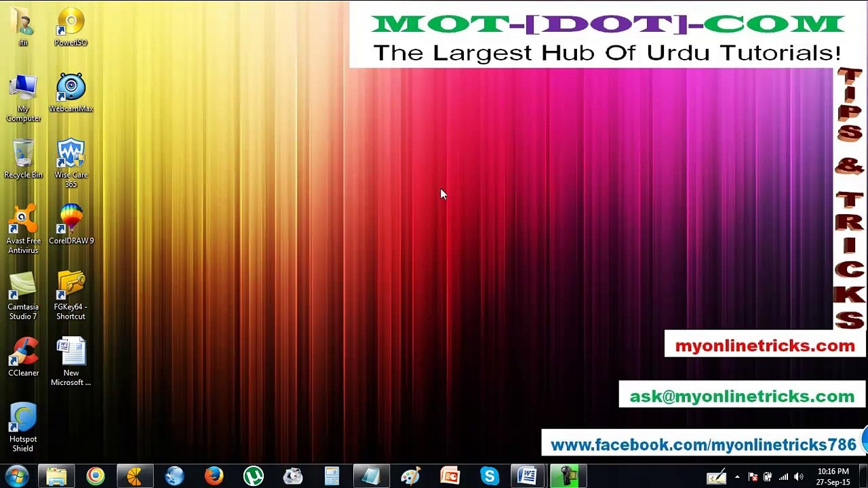This screenshot has height=488, width=868.
Task: Launch PowerISO from the desktop
Action: 71,27
